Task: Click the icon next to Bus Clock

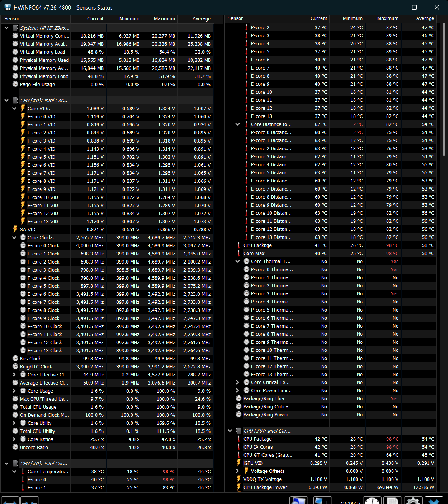Action: (x=15, y=358)
